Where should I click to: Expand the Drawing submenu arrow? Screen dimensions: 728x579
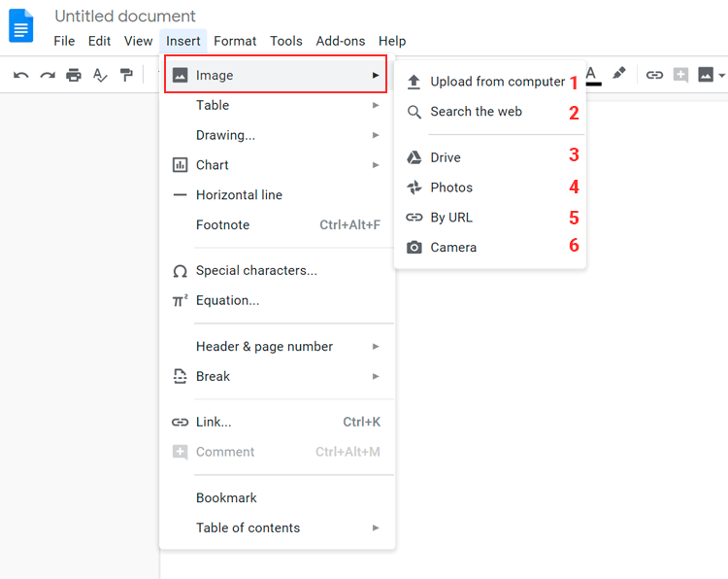coord(376,135)
